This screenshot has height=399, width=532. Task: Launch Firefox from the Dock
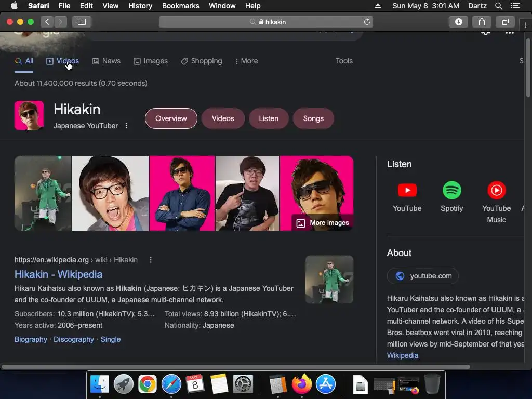(302, 384)
